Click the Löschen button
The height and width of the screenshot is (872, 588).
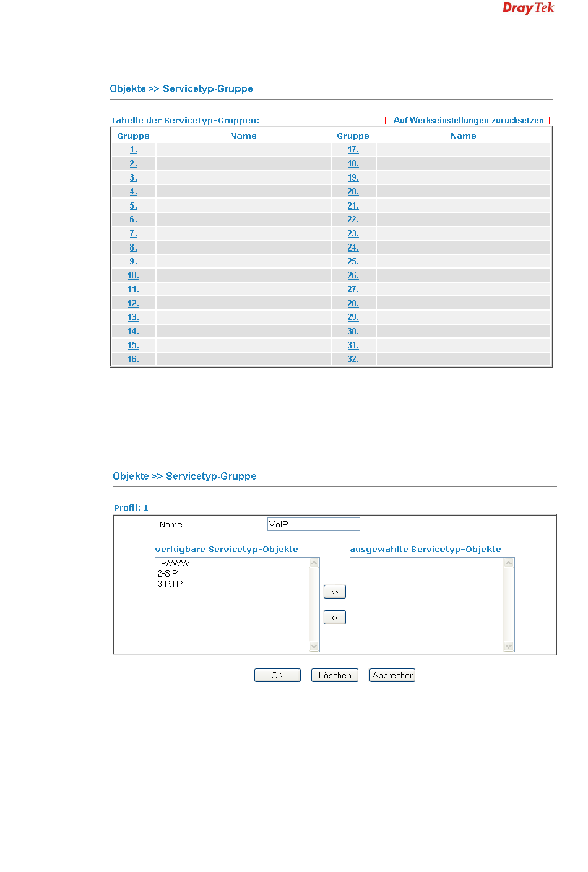[334, 675]
